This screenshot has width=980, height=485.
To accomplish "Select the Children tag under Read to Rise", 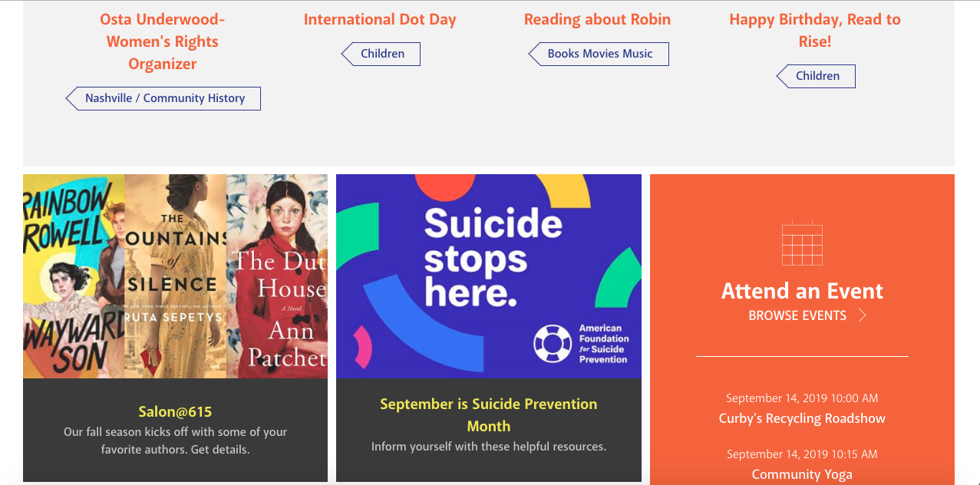I will tap(816, 76).
